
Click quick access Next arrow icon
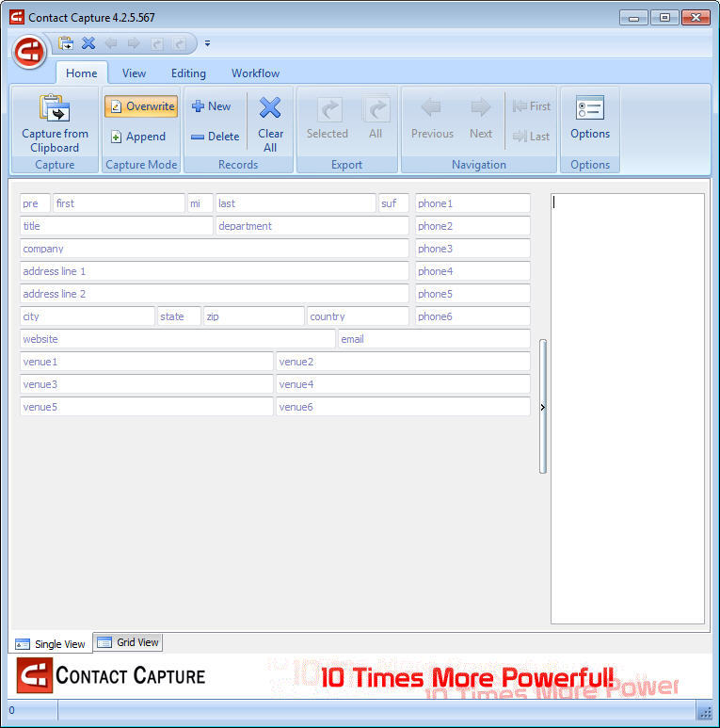(134, 43)
